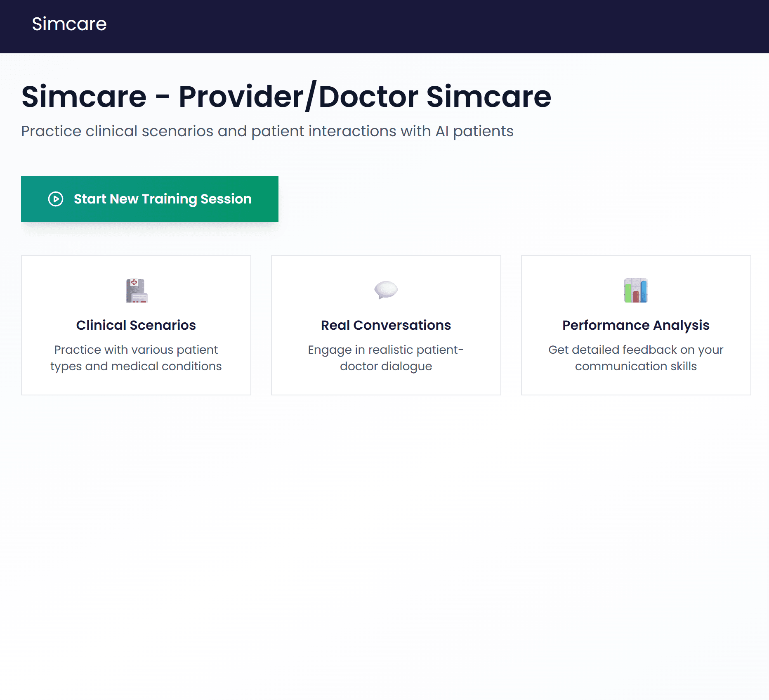Click the 'Engage in realistic patient-' text line
The width and height of the screenshot is (769, 700).
coord(386,350)
